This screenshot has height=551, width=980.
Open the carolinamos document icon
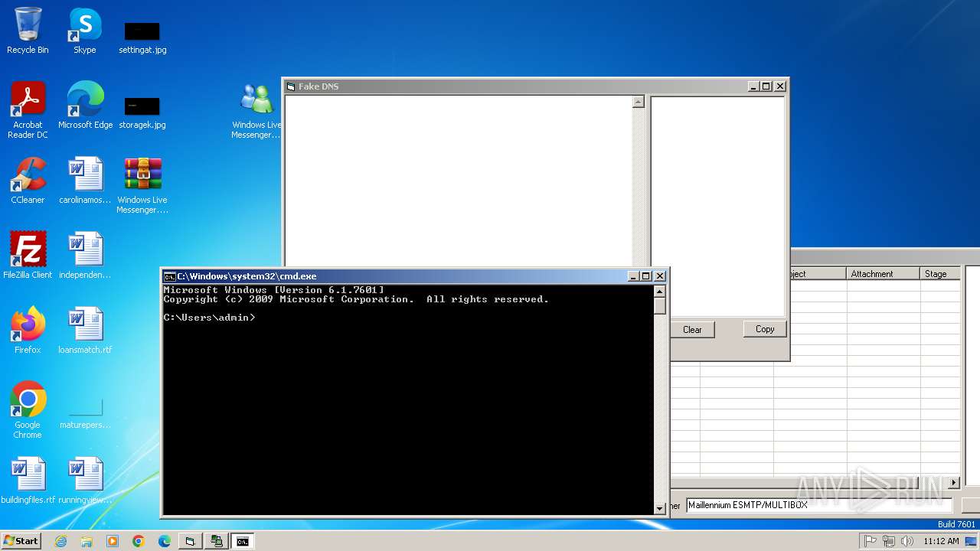tap(85, 181)
